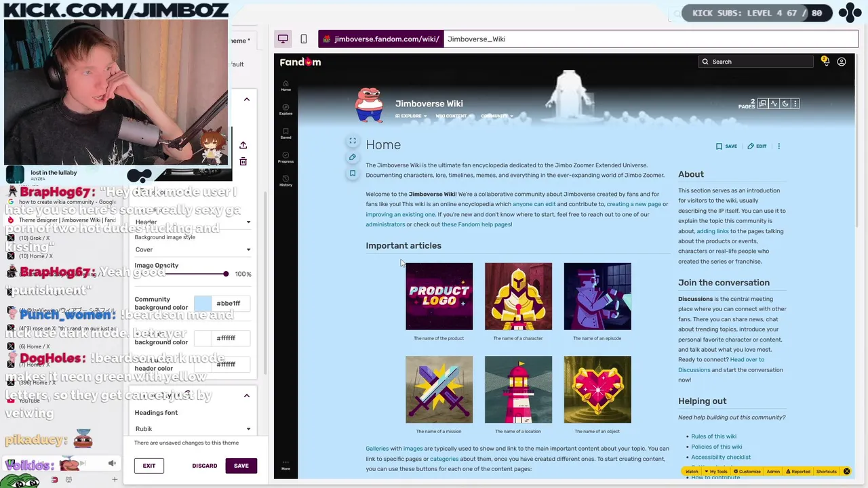Open the 'Galleries' link
Viewport: 868px width, 488px height.
pyautogui.click(x=377, y=449)
